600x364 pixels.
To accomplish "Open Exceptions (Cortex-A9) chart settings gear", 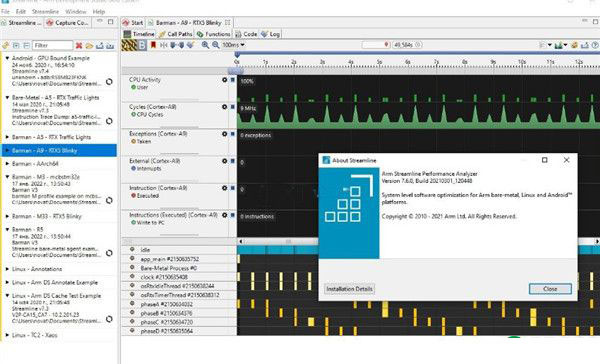I will (x=225, y=134).
